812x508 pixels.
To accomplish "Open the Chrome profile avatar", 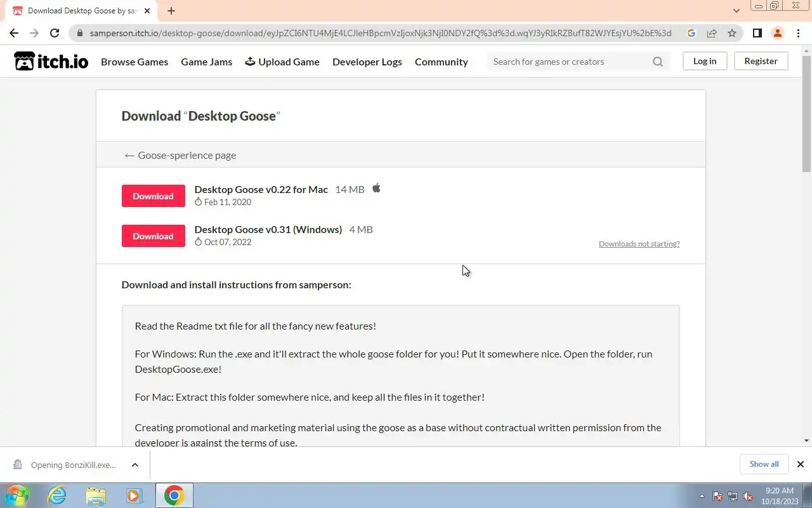I will click(x=777, y=33).
